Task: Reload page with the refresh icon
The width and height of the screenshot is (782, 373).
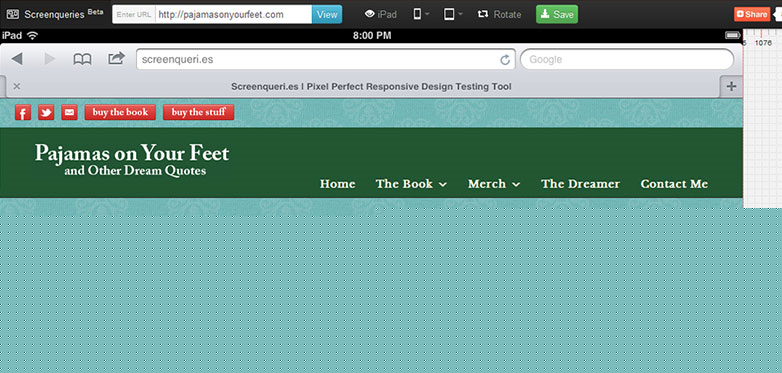Action: [505, 60]
